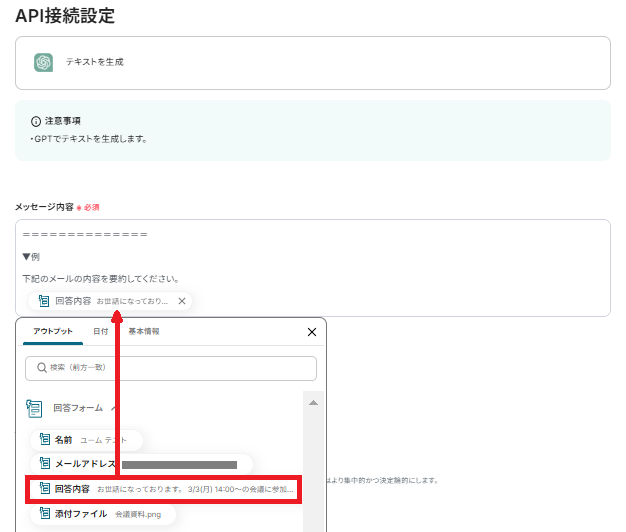Screen dimensions: 626x532
Task: Click the メッセージ内容 field label
Action: coord(44,207)
